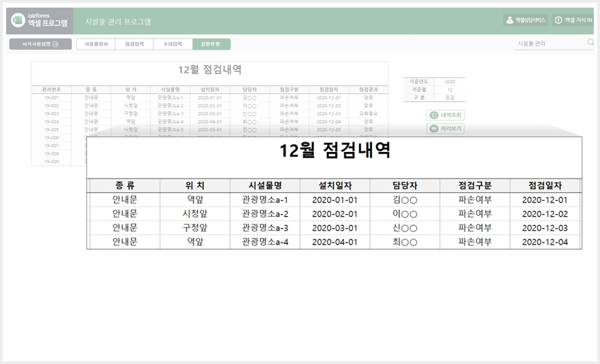Select cell 19-008 in small table
The width and height of the screenshot is (600, 364).
[51, 154]
